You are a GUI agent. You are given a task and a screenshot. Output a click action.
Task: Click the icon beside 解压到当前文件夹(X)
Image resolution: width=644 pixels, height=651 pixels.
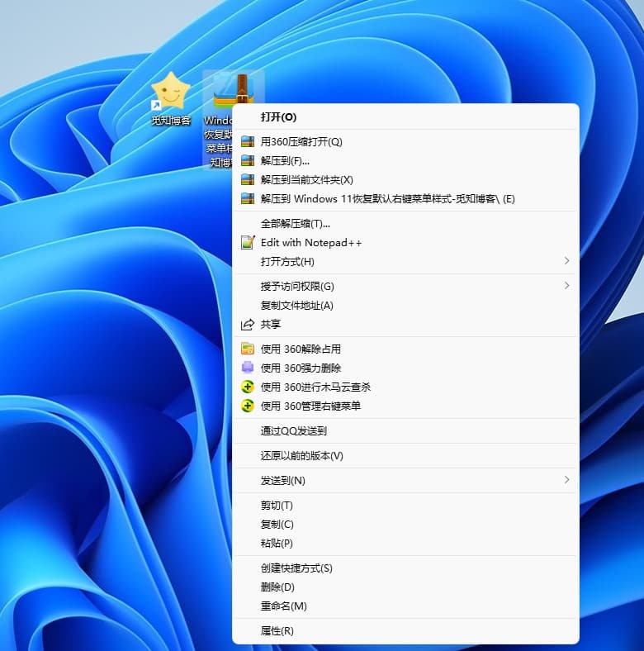247,179
